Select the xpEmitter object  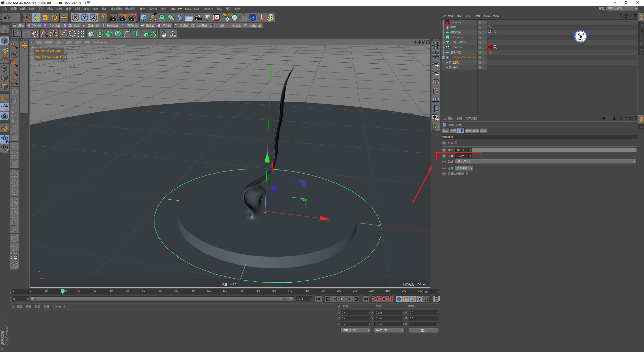click(x=456, y=47)
